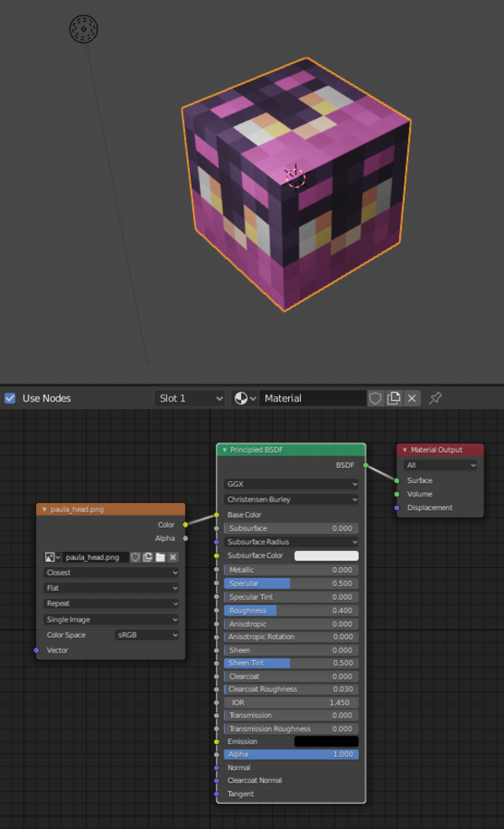The width and height of the screenshot is (504, 829).
Task: Click the Surface input socket
Action: [x=397, y=480]
